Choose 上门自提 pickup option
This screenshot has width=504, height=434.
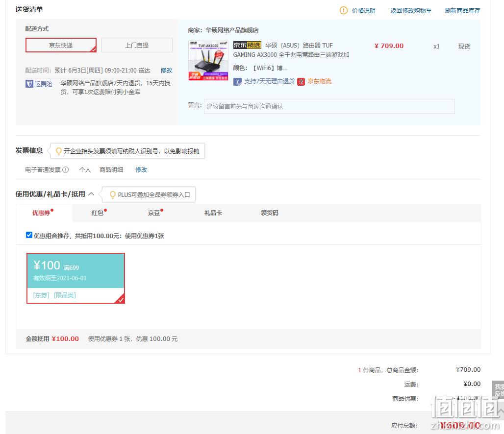[x=137, y=45]
